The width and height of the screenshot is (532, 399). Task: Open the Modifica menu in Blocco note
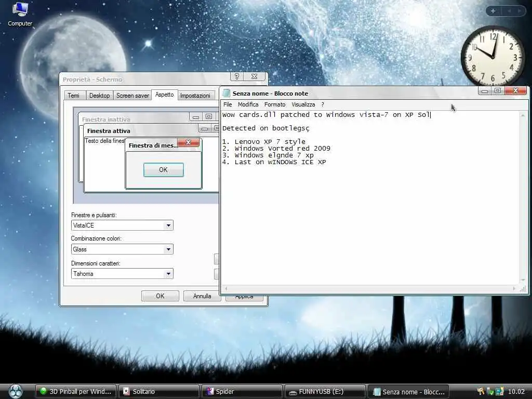pos(248,104)
